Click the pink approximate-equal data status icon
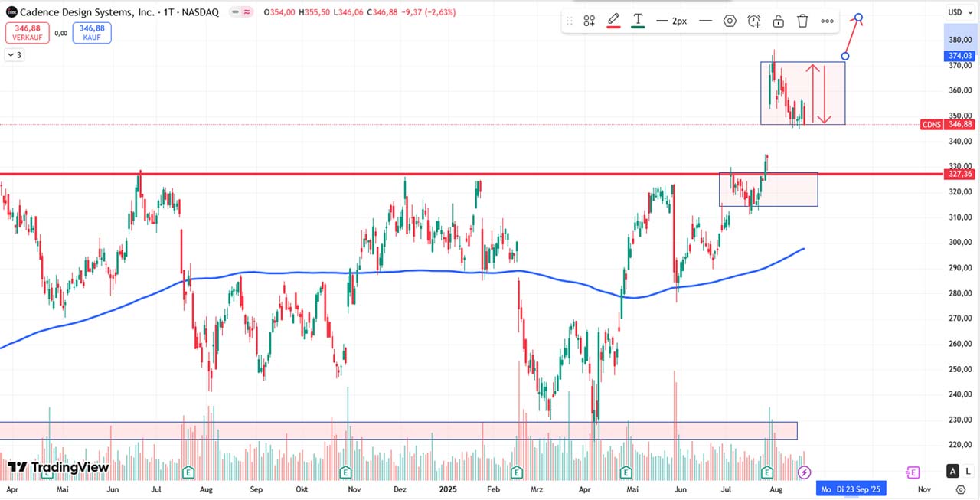 point(249,12)
